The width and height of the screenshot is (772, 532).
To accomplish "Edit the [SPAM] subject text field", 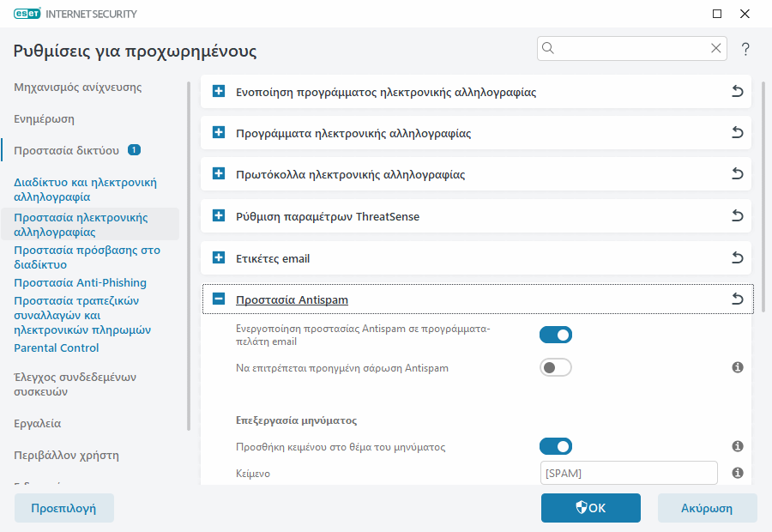I will point(629,473).
